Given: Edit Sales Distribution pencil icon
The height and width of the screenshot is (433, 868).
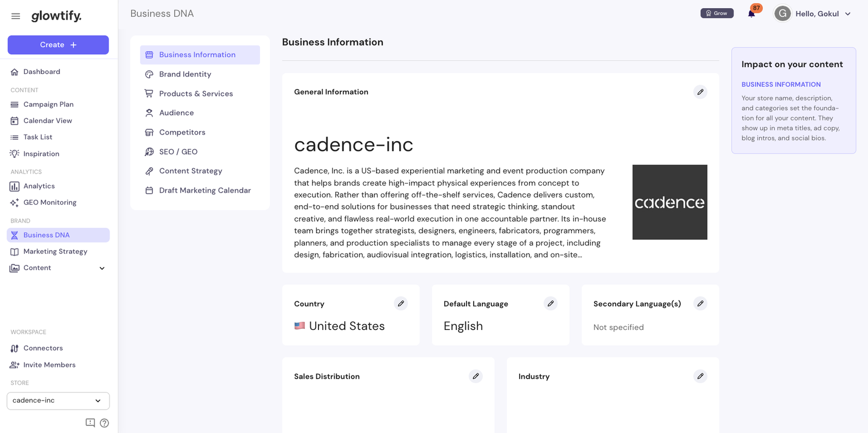Looking at the screenshot, I should click(476, 376).
